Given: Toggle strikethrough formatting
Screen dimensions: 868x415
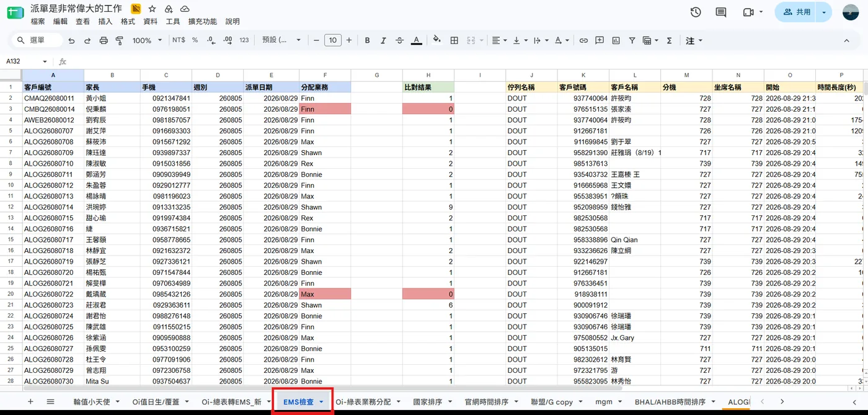Looking at the screenshot, I should pyautogui.click(x=399, y=40).
